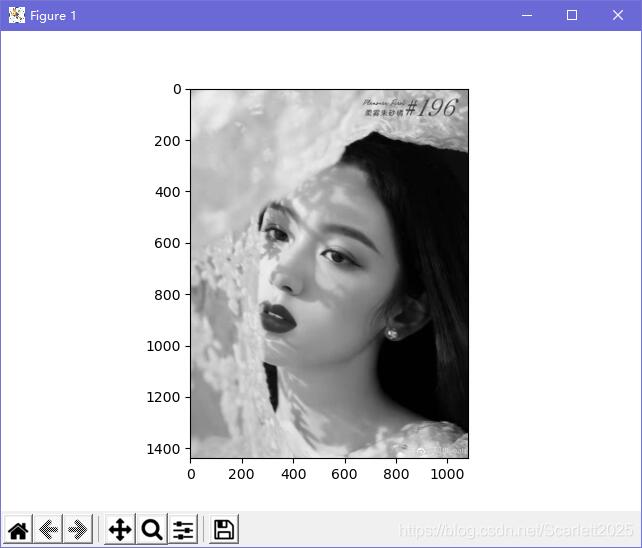Click the Figure 1 title text
The height and width of the screenshot is (548, 642).
click(53, 16)
